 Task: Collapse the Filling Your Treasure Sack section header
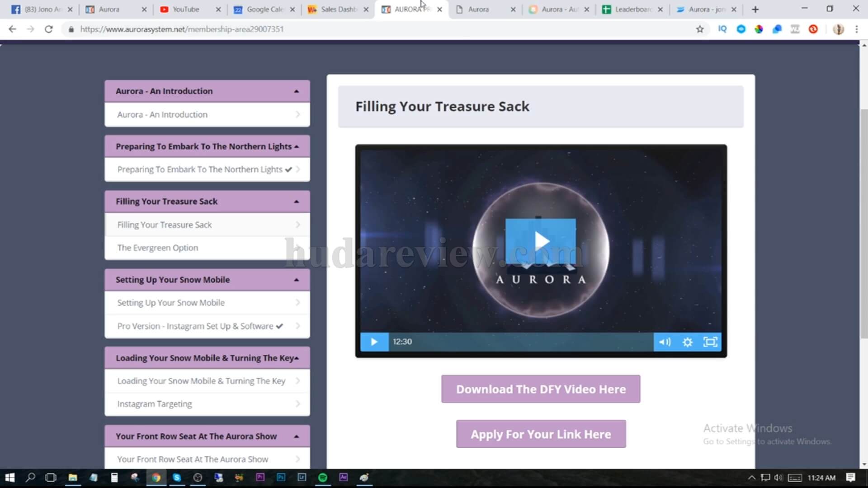[207, 202]
